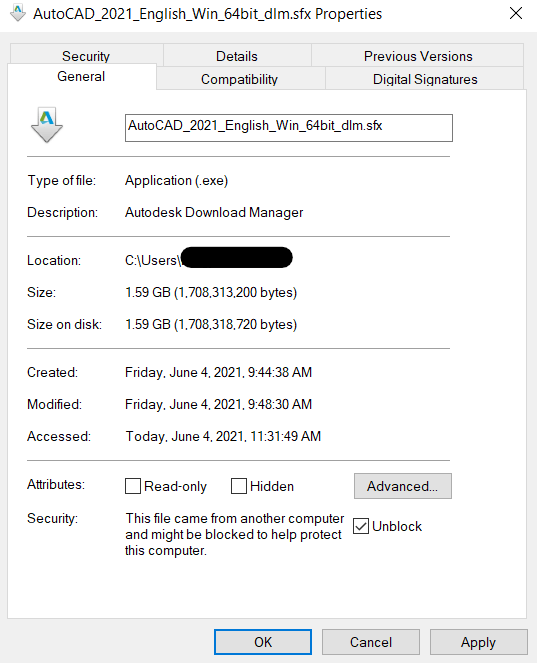The width and height of the screenshot is (537, 663).
Task: Switch to the Security tab
Action: (86, 55)
